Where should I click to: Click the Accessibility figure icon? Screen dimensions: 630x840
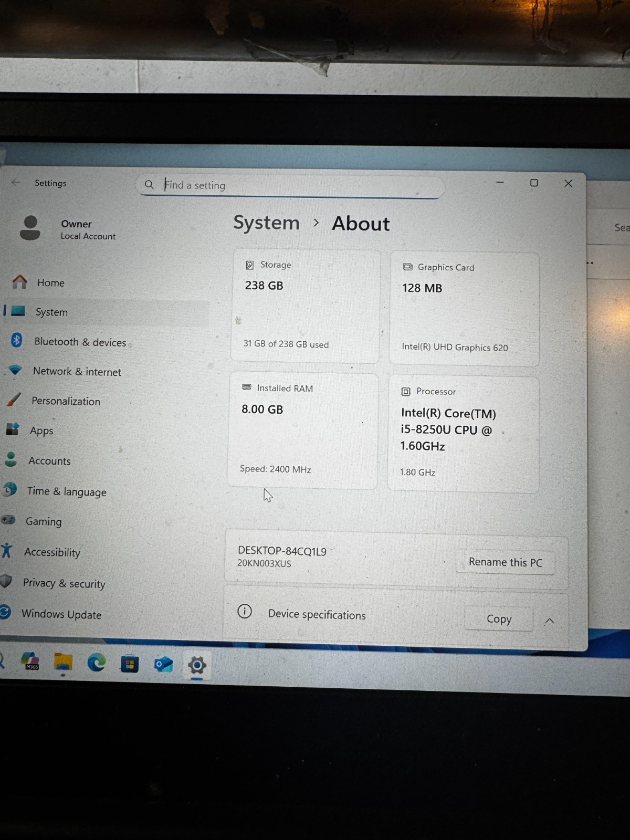point(6,550)
